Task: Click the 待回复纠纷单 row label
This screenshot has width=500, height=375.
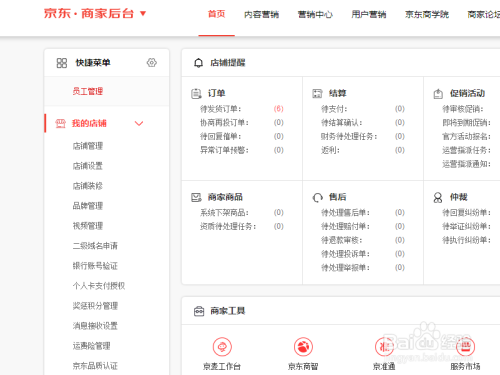Action: pos(466,213)
